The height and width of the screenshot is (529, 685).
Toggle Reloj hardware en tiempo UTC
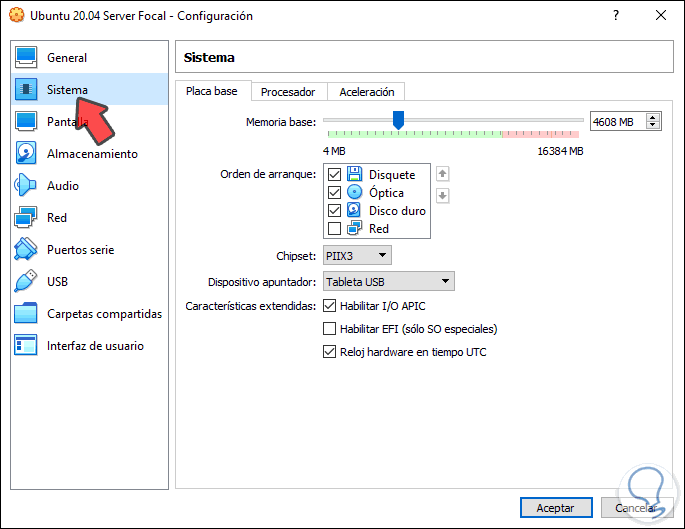point(329,352)
